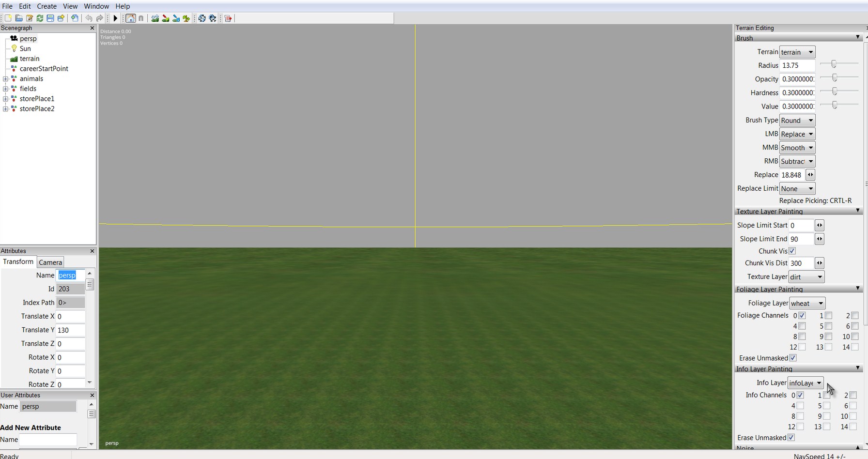Switch to the Camera tab

pos(50,262)
